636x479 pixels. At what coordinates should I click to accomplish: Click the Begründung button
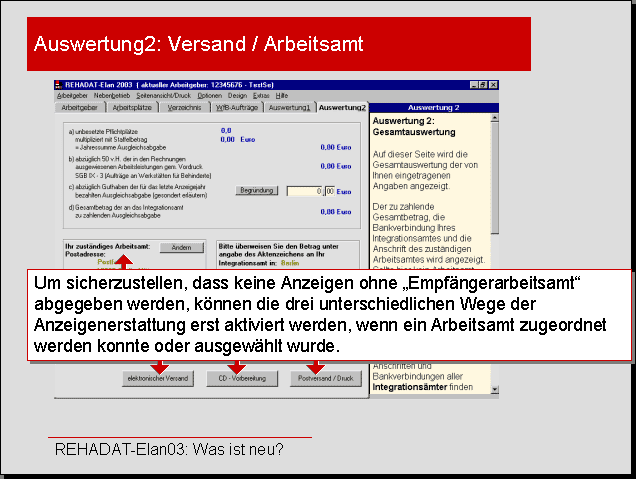pyautogui.click(x=256, y=190)
